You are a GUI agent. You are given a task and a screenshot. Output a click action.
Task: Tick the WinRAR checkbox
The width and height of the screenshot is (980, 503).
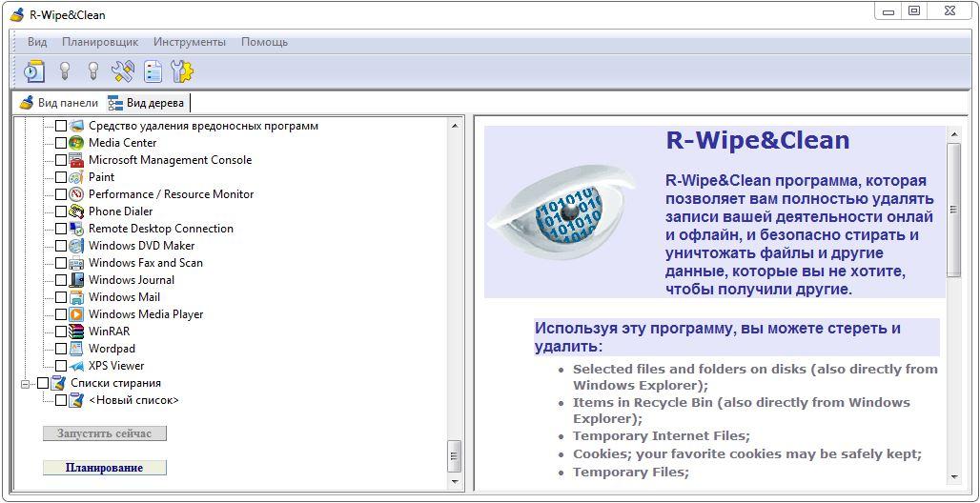(x=61, y=332)
